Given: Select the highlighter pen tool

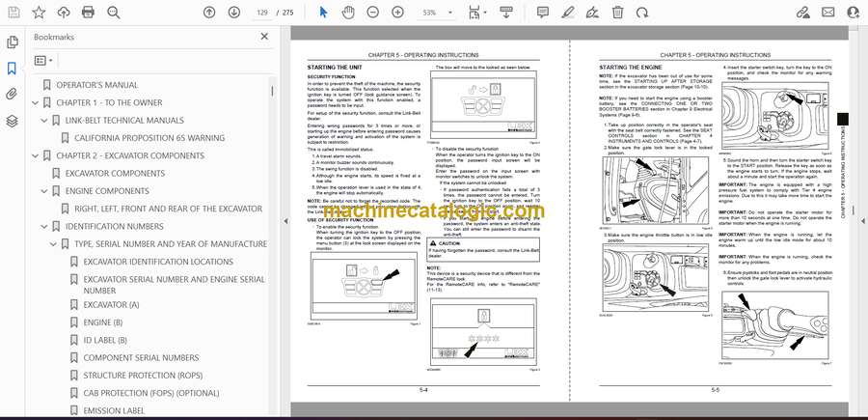Looking at the screenshot, I should (x=568, y=13).
